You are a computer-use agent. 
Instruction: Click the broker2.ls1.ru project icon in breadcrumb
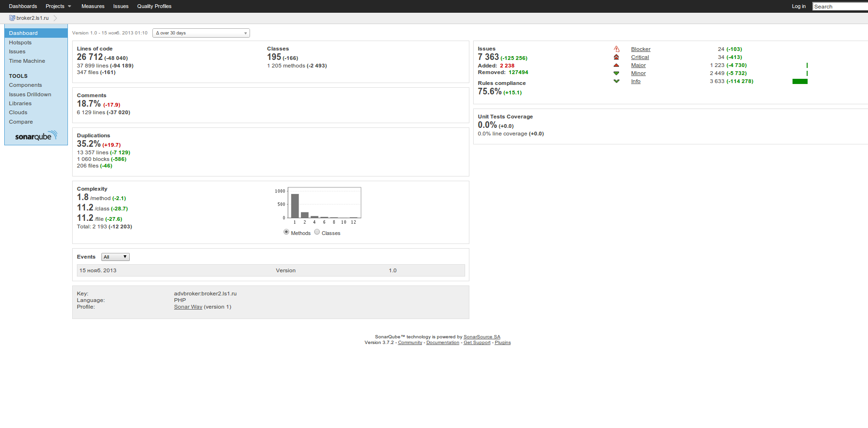point(12,18)
